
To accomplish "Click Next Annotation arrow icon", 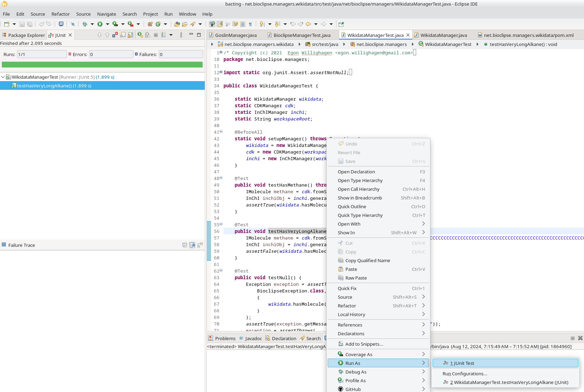I will [x=262, y=24].
